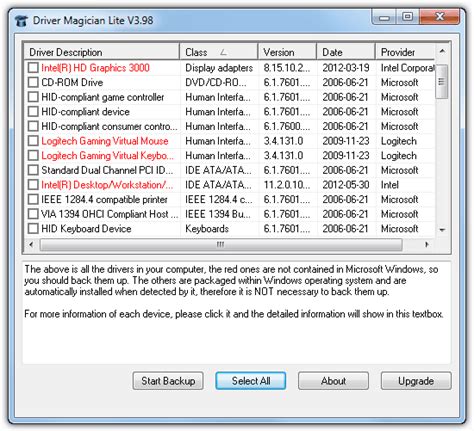The width and height of the screenshot is (474, 431).
Task: Click the horizontal scrollbar thumb
Action: pos(221,245)
